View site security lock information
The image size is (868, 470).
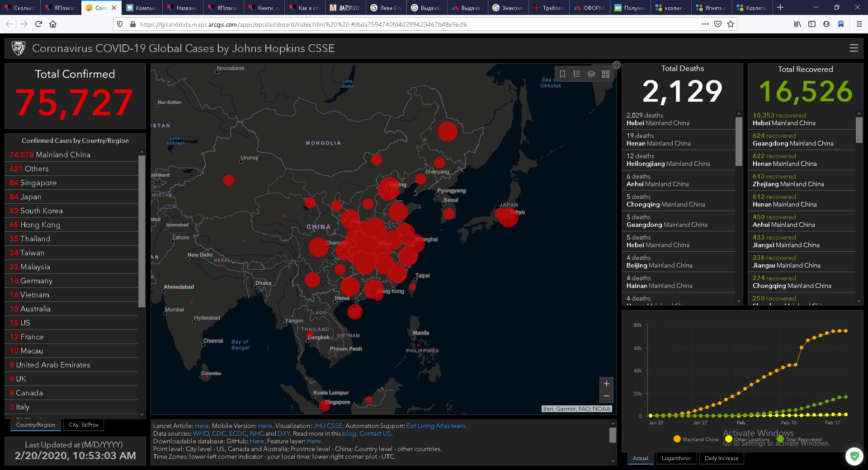[132, 24]
